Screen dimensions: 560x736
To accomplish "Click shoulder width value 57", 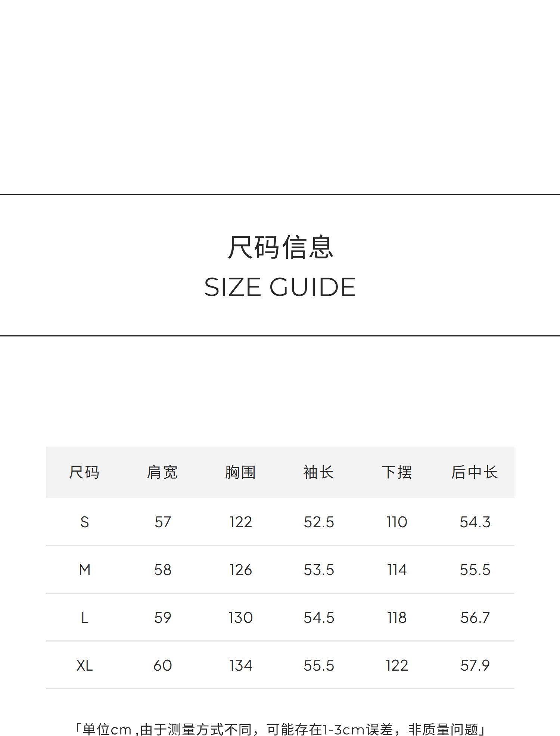I will tap(163, 522).
